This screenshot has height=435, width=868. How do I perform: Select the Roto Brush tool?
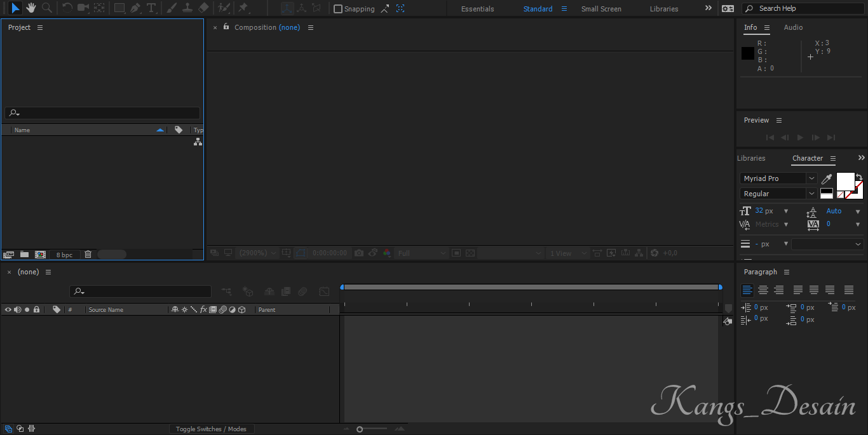click(x=224, y=8)
